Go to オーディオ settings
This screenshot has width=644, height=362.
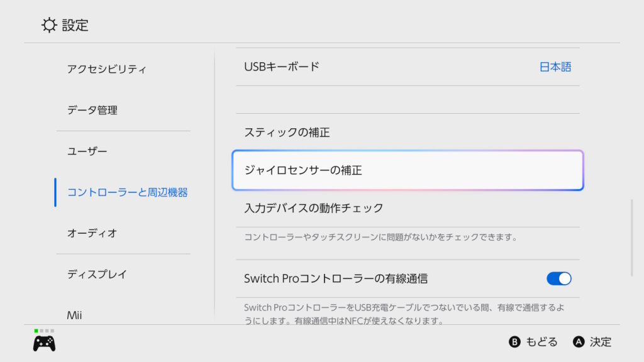(x=92, y=233)
